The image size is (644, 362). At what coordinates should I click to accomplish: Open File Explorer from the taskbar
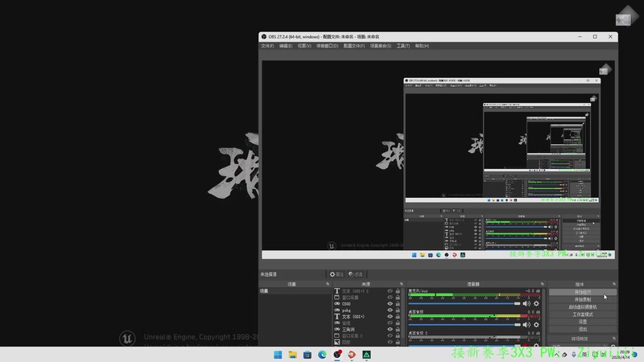click(x=293, y=354)
